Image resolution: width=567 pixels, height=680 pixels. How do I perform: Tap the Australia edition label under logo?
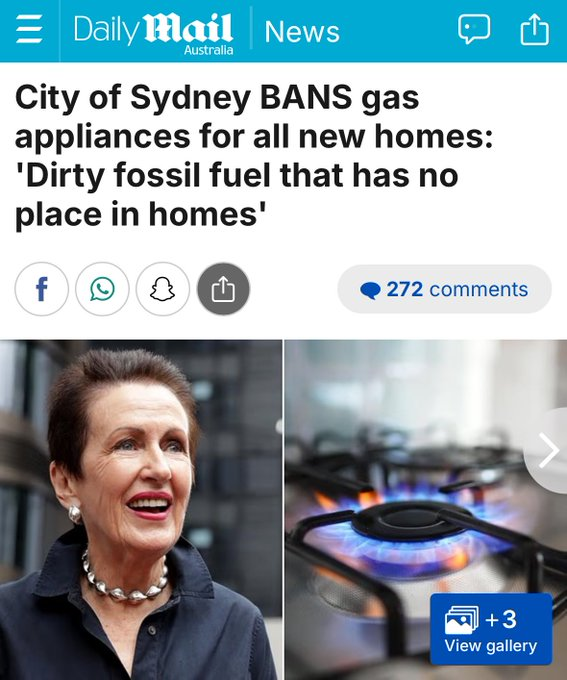(209, 50)
